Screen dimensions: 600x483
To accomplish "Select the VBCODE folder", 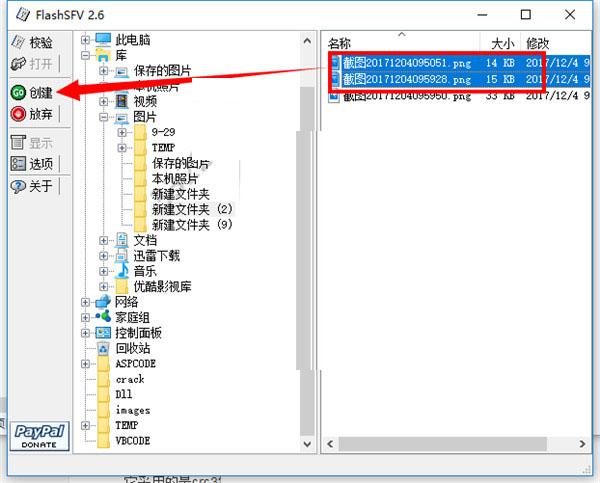I will [133, 441].
